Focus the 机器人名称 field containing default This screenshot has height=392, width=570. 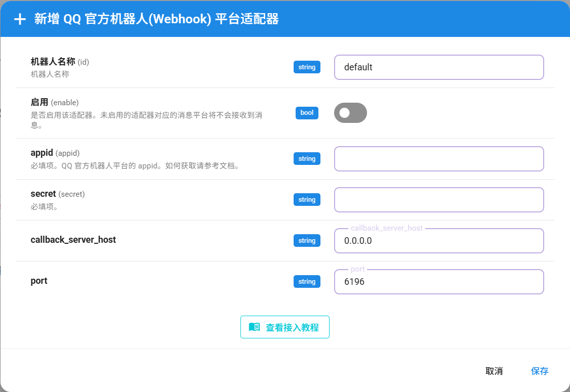pyautogui.click(x=438, y=67)
